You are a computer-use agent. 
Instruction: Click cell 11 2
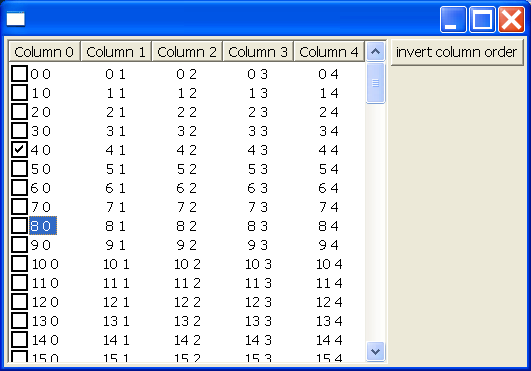click(187, 283)
